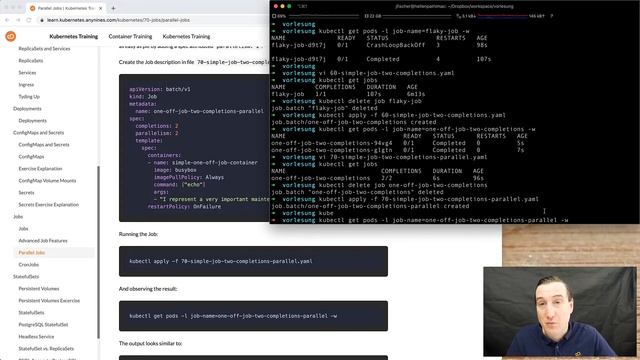Screen dimensions: 640x360
Task: Click 'And observing the result:' text
Action: [x=148, y=289]
